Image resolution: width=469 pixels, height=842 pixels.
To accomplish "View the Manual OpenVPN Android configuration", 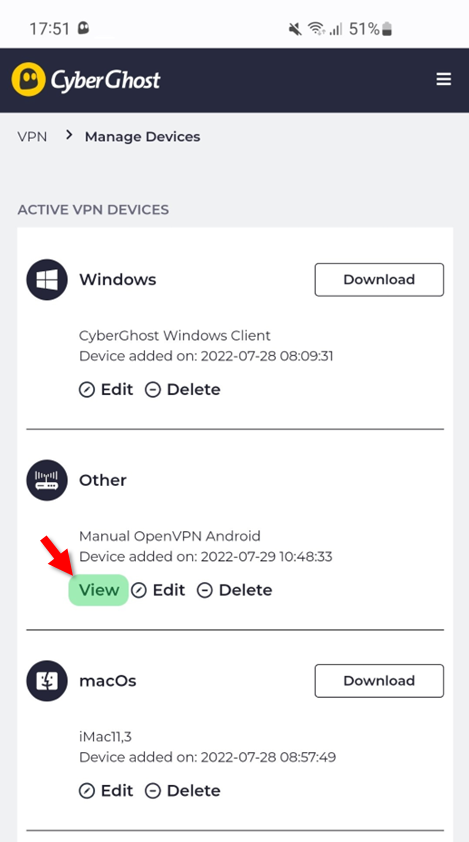I will (99, 590).
